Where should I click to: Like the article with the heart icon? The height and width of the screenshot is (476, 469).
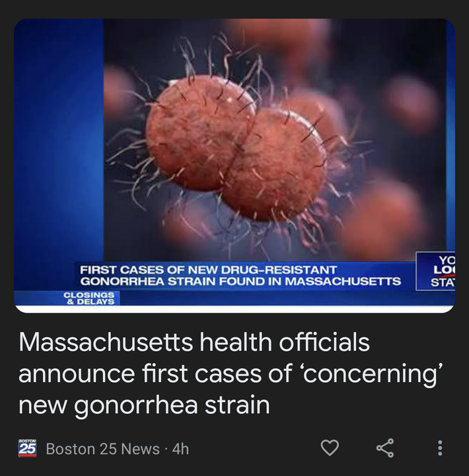pos(330,448)
